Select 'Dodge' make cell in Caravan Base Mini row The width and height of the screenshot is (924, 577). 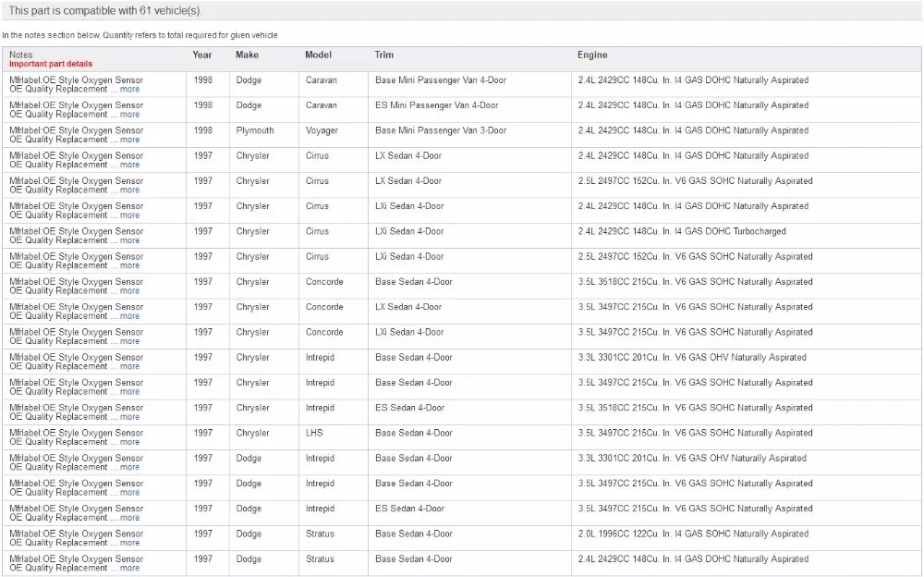249,80
